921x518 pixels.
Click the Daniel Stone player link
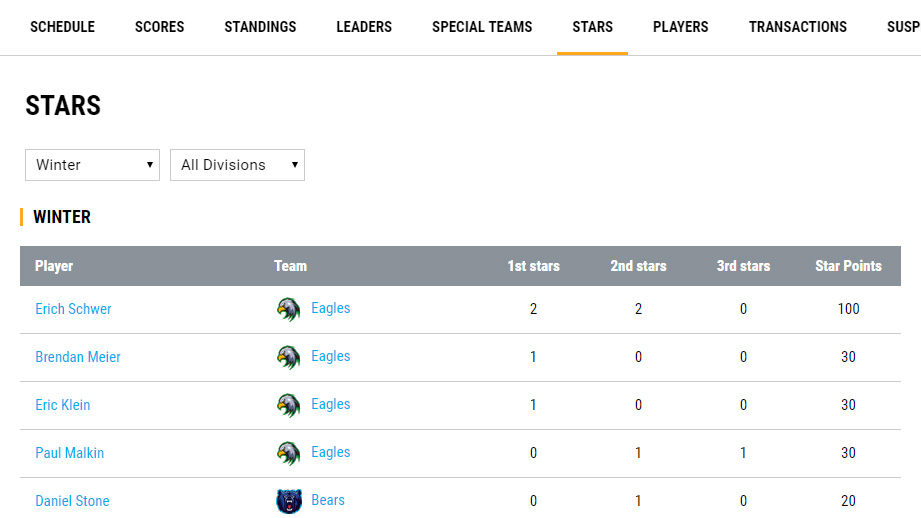click(x=72, y=501)
